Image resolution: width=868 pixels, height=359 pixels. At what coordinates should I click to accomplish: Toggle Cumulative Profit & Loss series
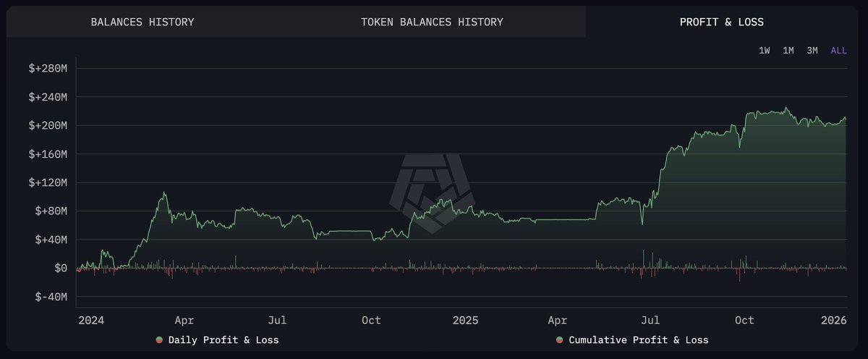click(639, 339)
